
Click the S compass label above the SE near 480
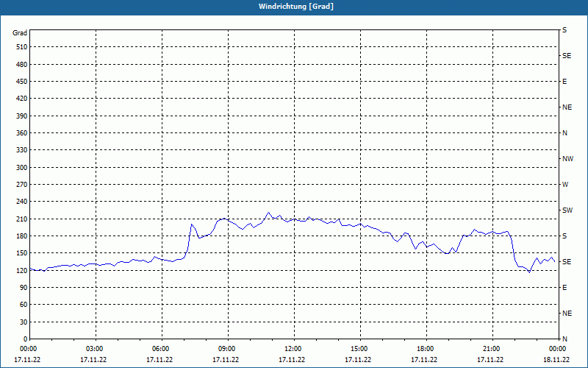point(564,30)
